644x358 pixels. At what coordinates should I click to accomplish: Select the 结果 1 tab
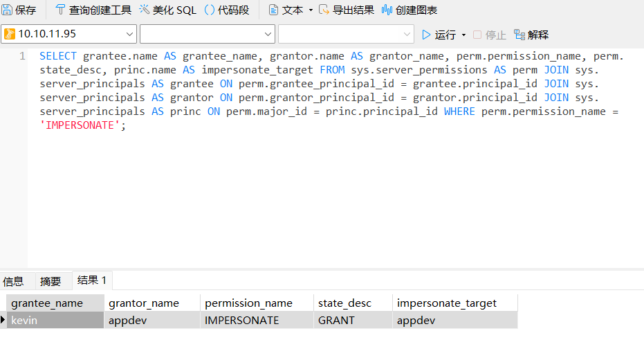[x=92, y=280]
